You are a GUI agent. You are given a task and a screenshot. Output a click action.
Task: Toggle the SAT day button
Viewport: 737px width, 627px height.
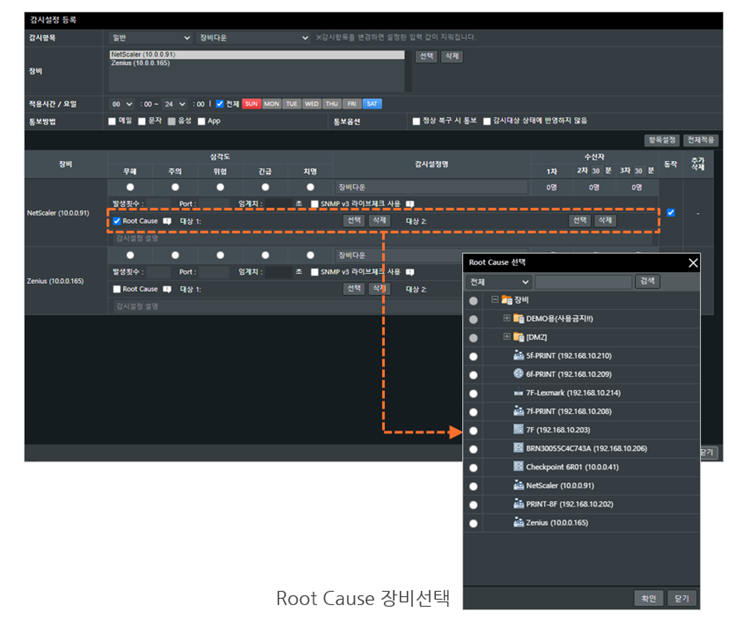372,104
